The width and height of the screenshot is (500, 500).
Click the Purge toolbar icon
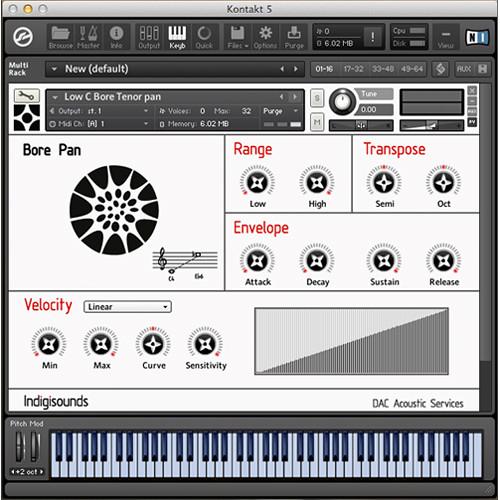[x=294, y=37]
